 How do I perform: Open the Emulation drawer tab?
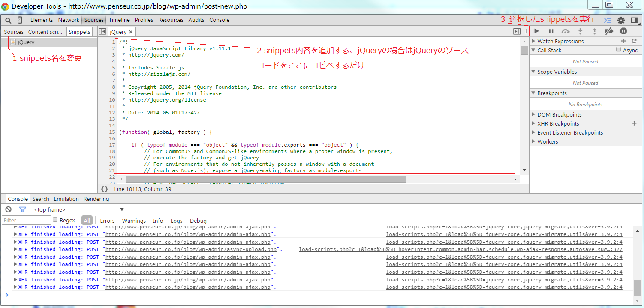66,199
